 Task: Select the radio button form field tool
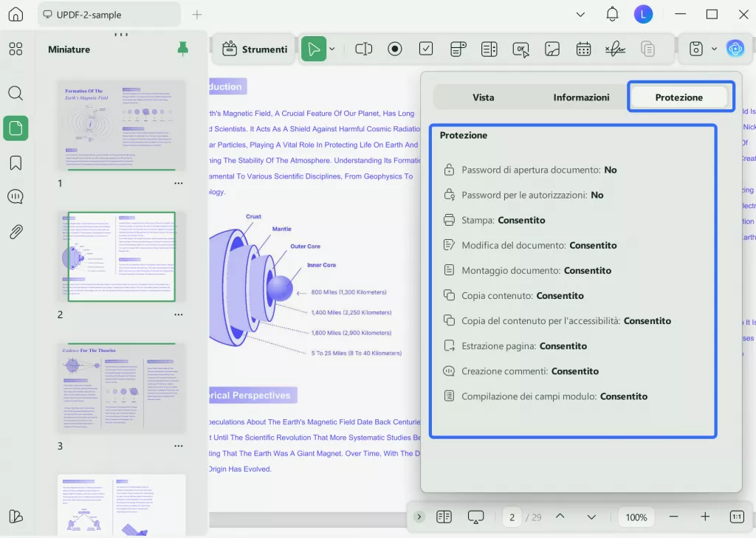tap(395, 49)
